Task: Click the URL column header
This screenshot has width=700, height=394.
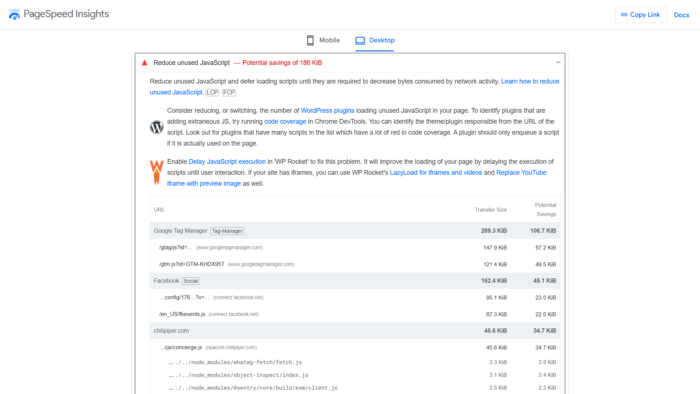Action: (x=159, y=210)
